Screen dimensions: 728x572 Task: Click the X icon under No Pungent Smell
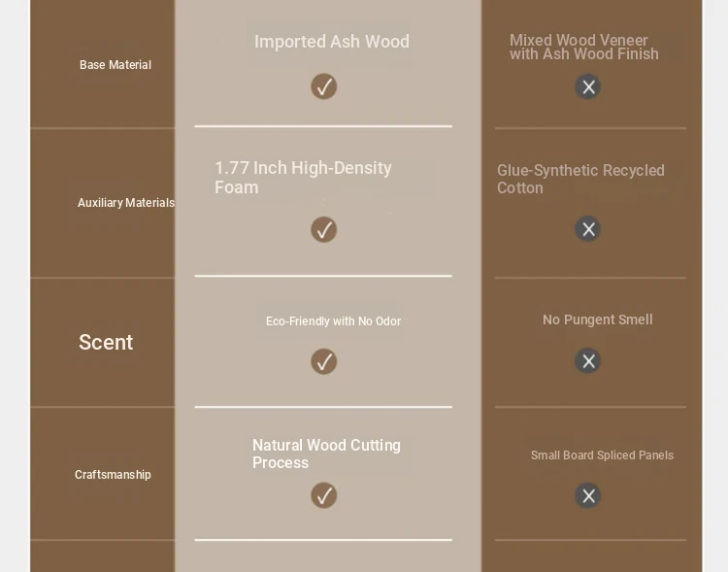588,361
